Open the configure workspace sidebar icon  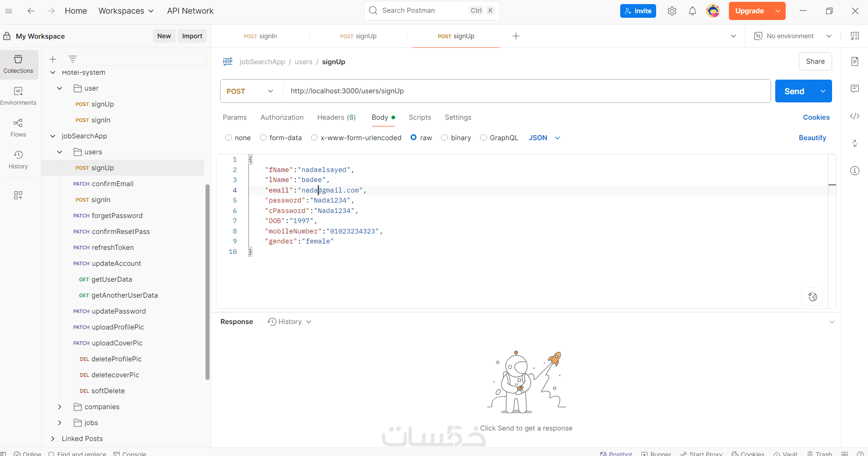(x=18, y=195)
